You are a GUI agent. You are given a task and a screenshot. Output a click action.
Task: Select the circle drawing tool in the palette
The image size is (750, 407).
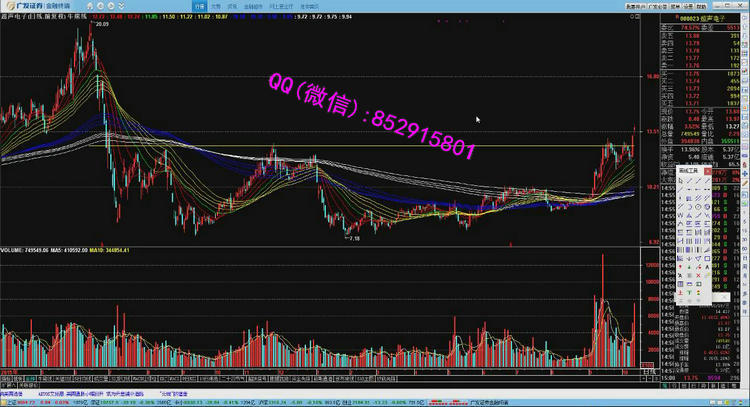pyautogui.click(x=697, y=207)
